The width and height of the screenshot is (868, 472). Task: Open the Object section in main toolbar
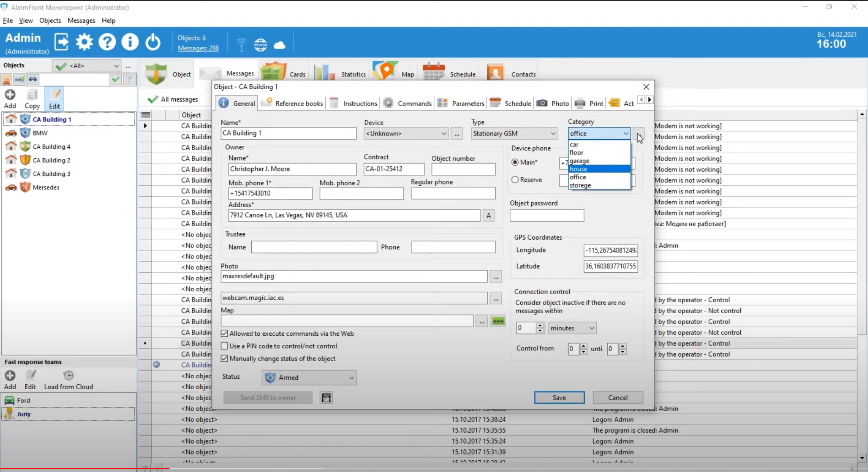pyautogui.click(x=168, y=73)
